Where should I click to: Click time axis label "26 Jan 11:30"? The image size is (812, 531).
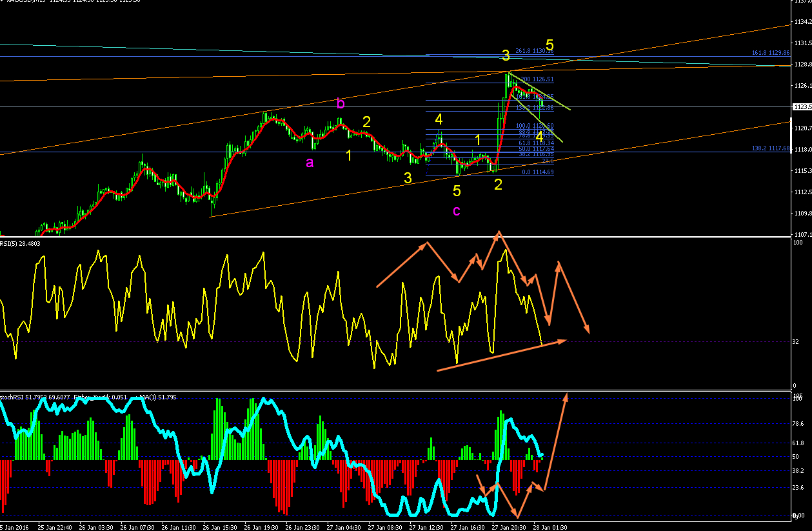point(180,527)
